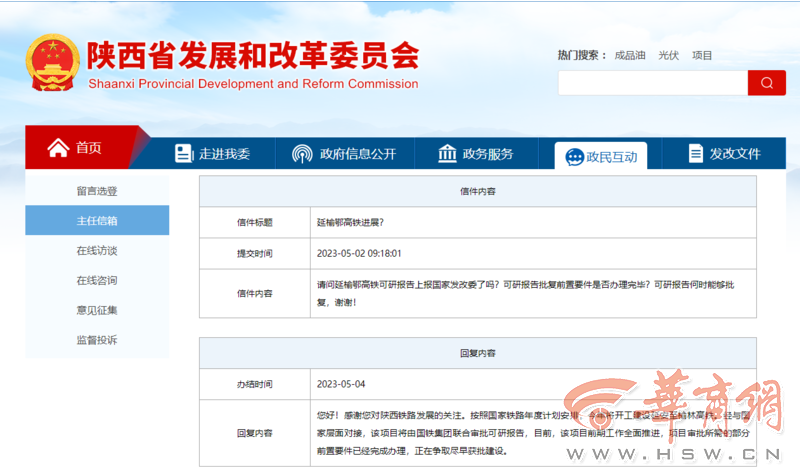The width and height of the screenshot is (801, 473).
Task: Click the 成品油 hot search keyword
Action: pos(629,55)
